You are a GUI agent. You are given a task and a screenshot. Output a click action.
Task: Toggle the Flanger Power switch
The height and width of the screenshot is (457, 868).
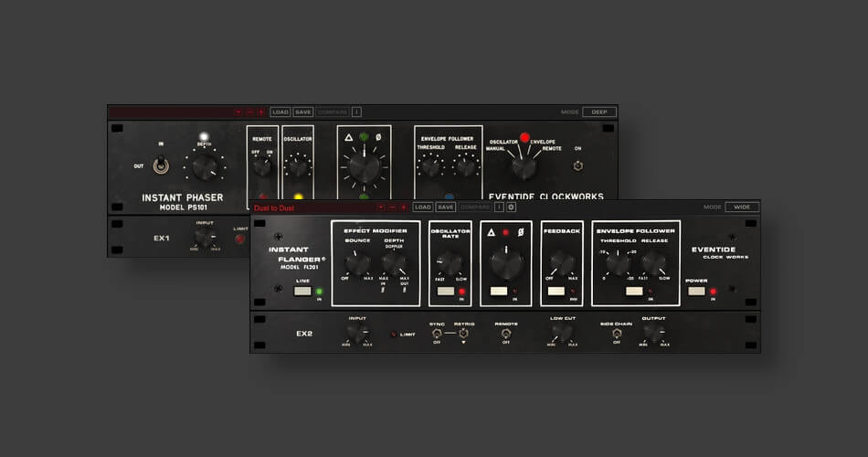click(696, 291)
